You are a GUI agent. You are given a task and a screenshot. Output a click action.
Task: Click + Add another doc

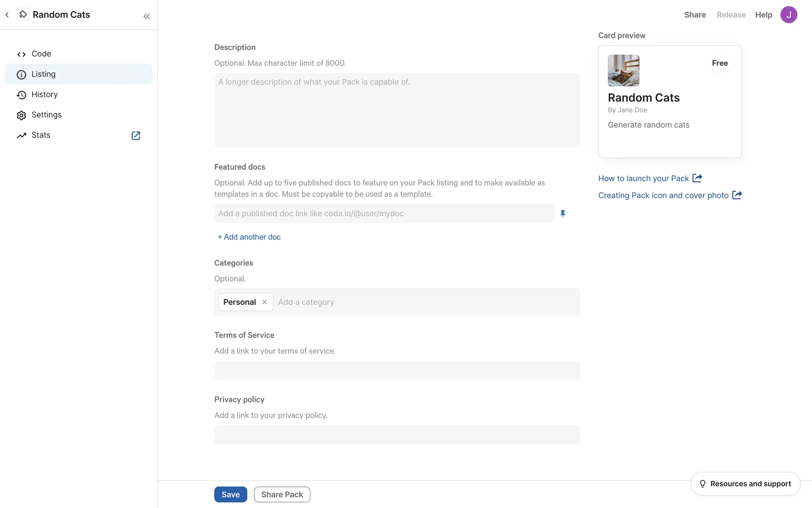click(249, 237)
